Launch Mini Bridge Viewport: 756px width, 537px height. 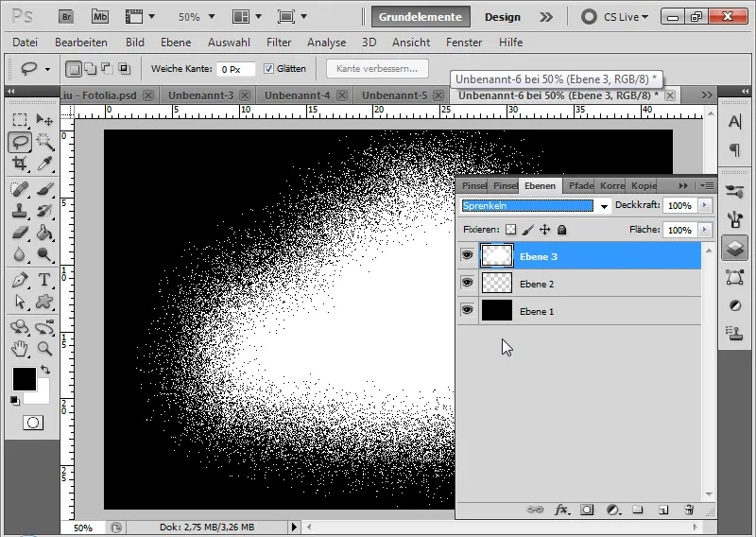[x=100, y=17]
